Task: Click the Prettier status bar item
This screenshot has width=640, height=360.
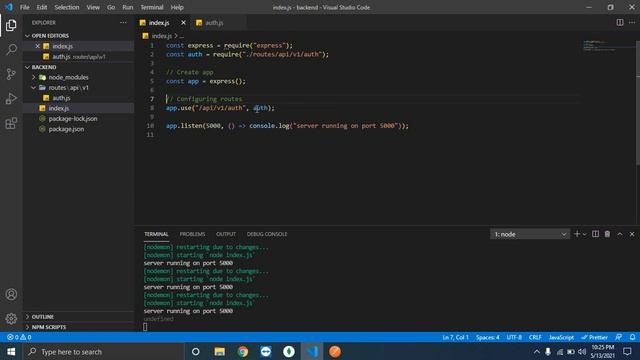Action: coord(595,337)
